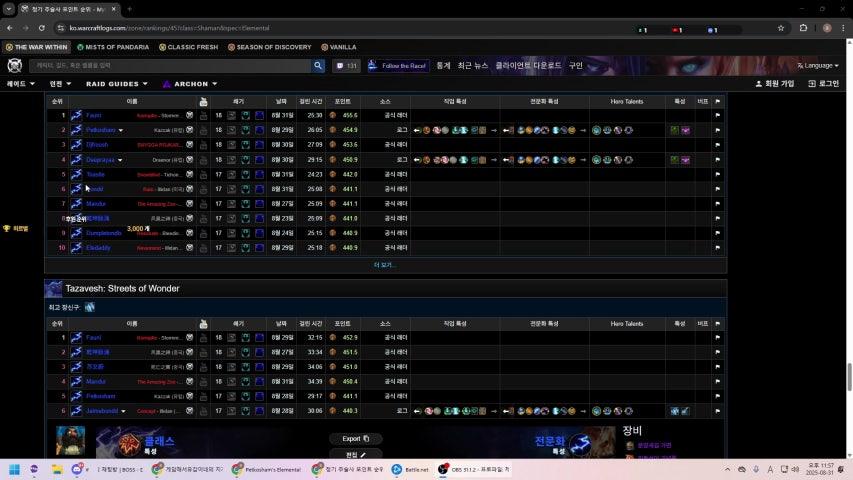Open the 클라이언트 다운로드 link
This screenshot has height=480, width=853.
pyautogui.click(x=528, y=65)
